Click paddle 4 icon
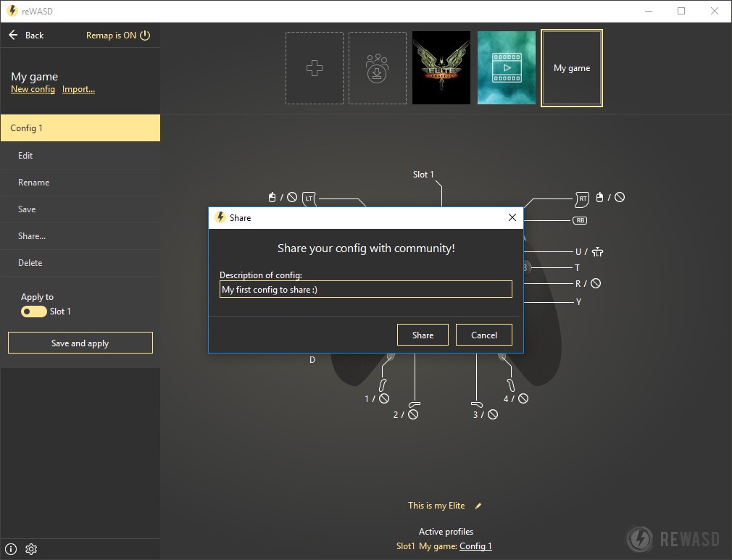The image size is (732, 560). tap(511, 385)
